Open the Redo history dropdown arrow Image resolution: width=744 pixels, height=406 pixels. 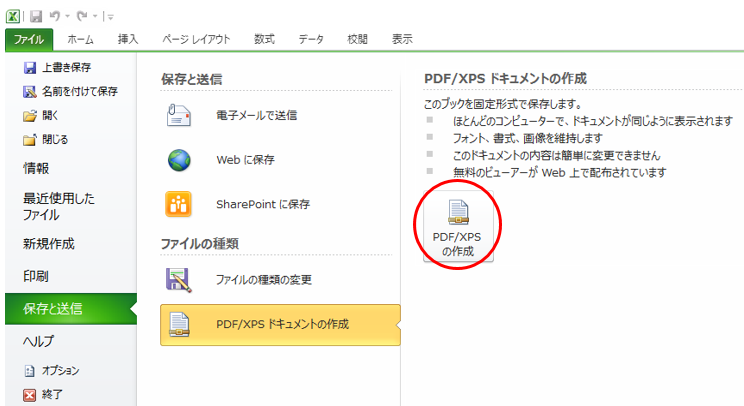pyautogui.click(x=95, y=17)
